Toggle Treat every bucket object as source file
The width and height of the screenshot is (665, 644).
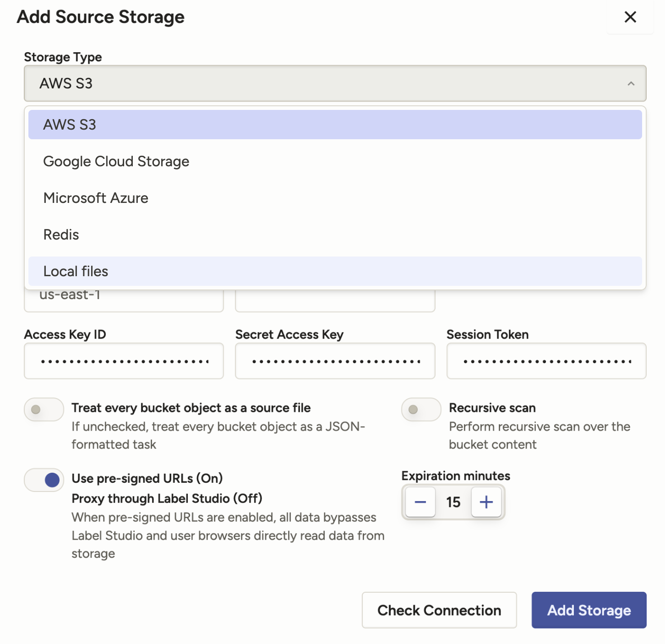[44, 409]
